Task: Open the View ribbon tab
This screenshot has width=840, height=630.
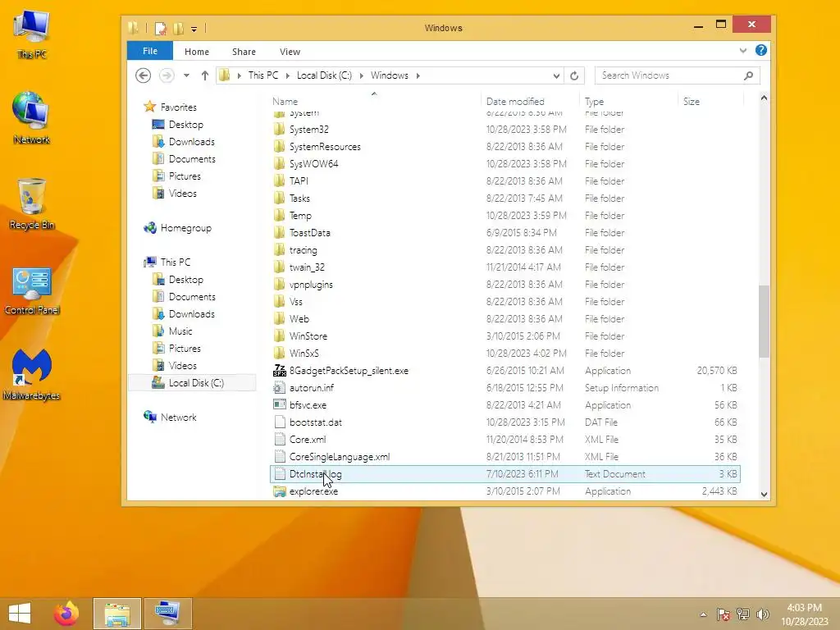Action: click(x=290, y=52)
